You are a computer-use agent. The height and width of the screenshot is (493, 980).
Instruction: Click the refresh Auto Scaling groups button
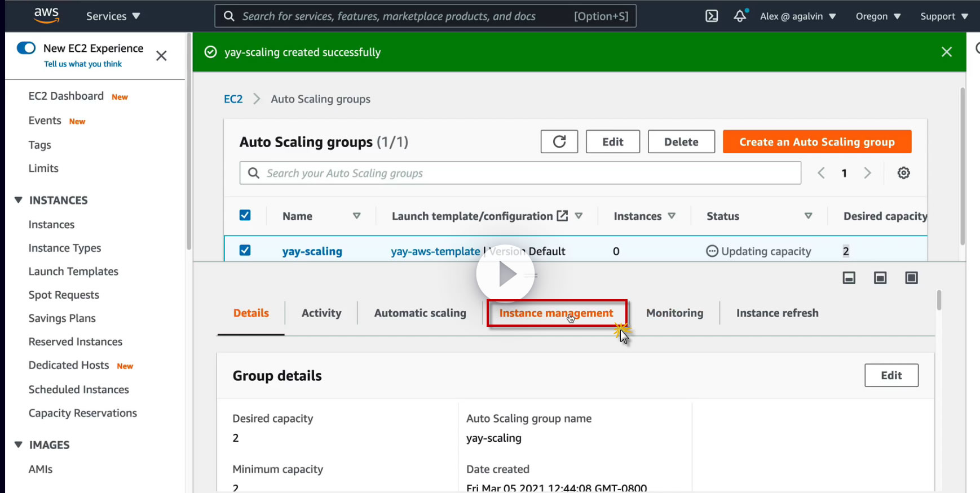[559, 142]
